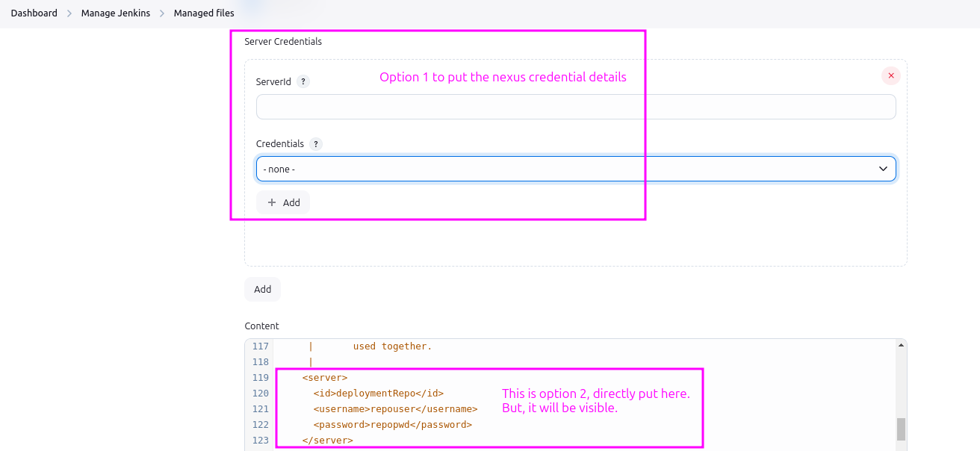Click the repouser username line
The width and height of the screenshot is (980, 451).
click(x=394, y=409)
